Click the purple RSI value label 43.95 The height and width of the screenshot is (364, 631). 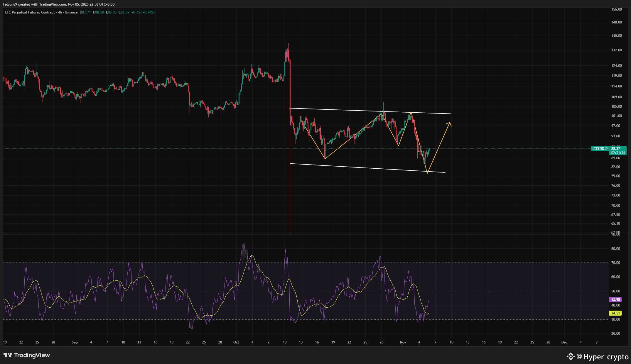tap(615, 299)
